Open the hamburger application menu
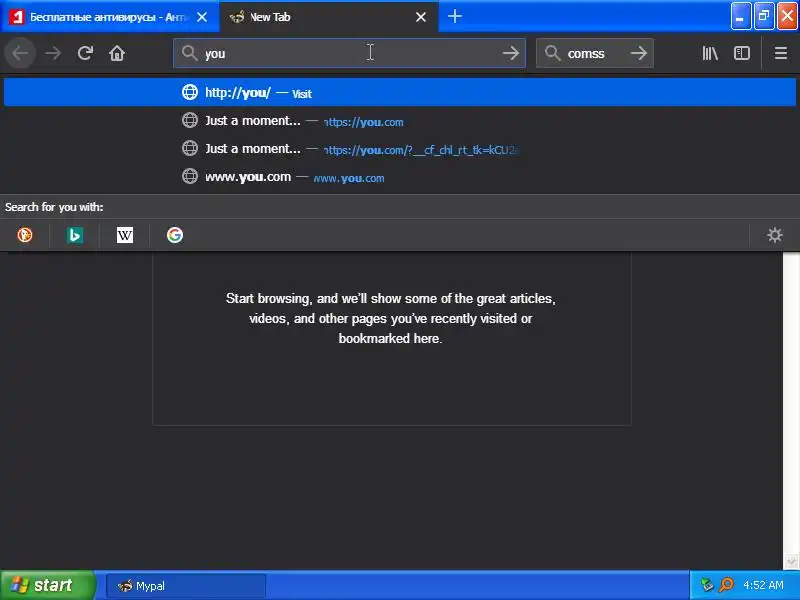 pyautogui.click(x=781, y=53)
